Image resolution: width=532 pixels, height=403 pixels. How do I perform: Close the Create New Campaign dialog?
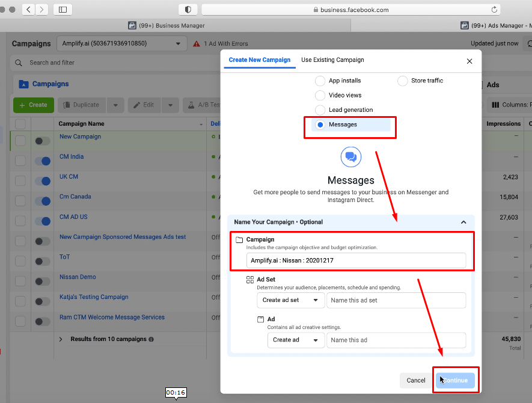[469, 61]
